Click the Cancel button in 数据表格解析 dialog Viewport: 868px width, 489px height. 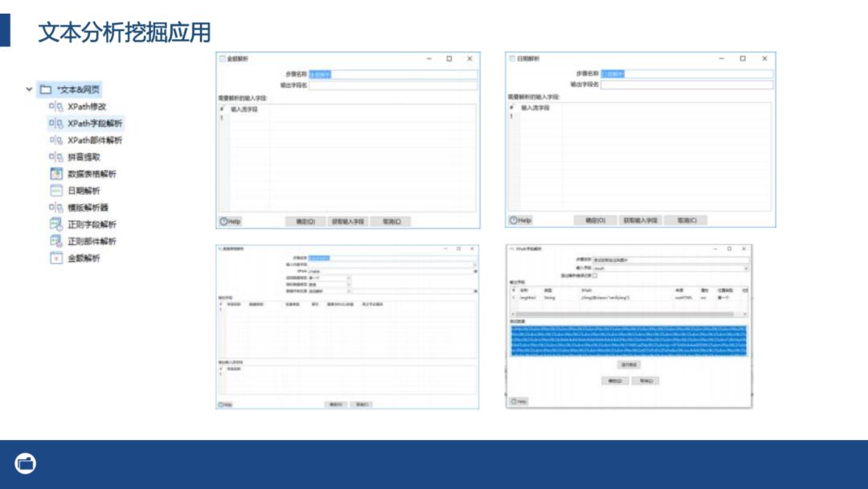[362, 405]
